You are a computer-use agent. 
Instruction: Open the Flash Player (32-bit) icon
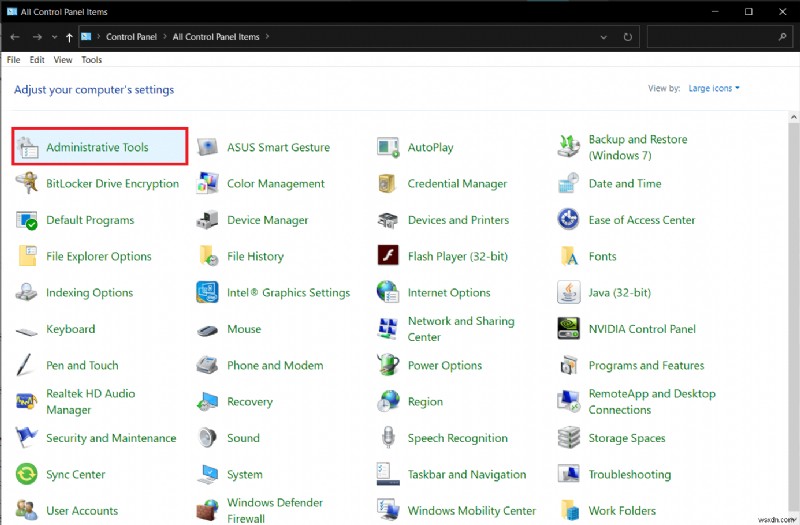coord(388,256)
